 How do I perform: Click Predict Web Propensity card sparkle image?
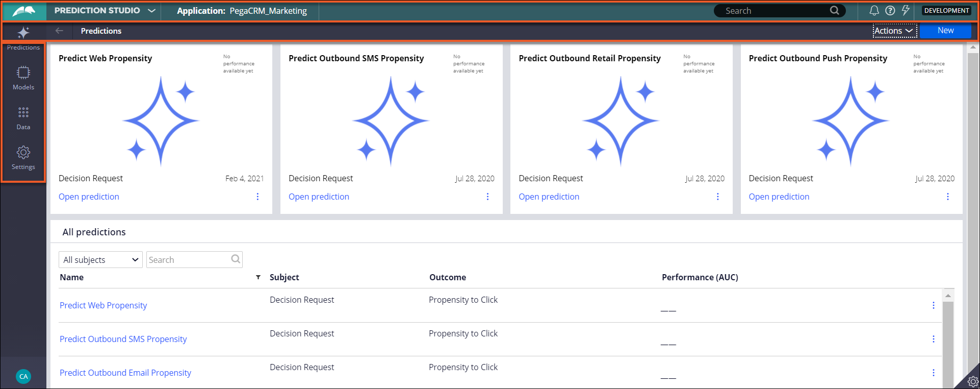click(x=161, y=121)
